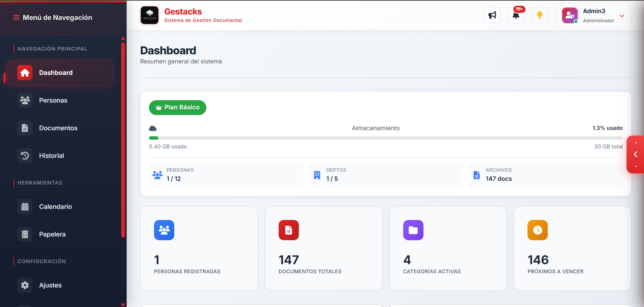Open Personas menu item
Screen dimensions: 644x307
(60, 100)
